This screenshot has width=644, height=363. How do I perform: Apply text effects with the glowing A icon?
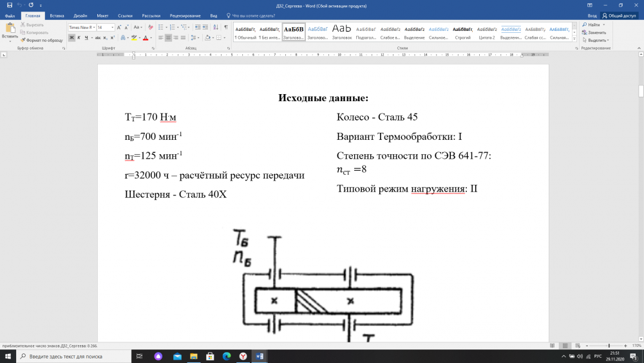[x=123, y=38]
